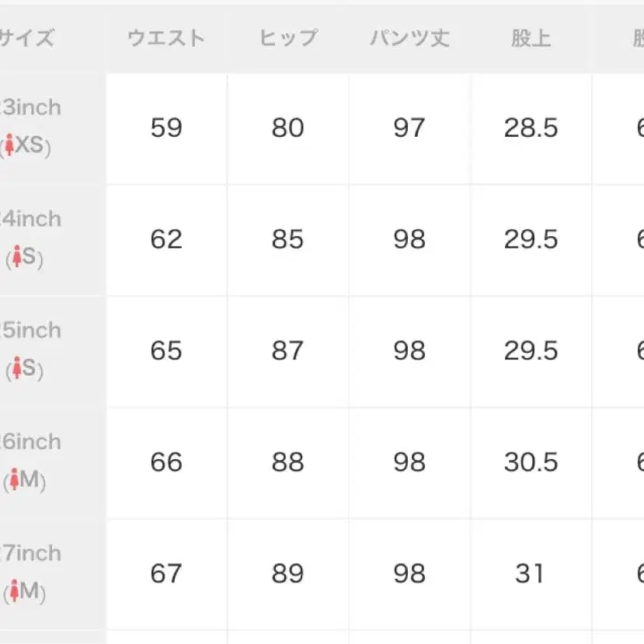The image size is (644, 644).
Task: Click hip value 85
Action: pyautogui.click(x=287, y=239)
